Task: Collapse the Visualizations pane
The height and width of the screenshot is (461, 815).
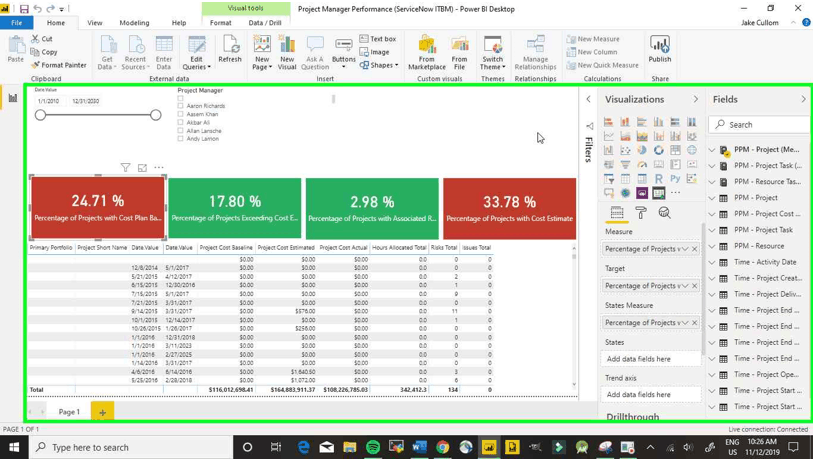Action: pyautogui.click(x=695, y=99)
